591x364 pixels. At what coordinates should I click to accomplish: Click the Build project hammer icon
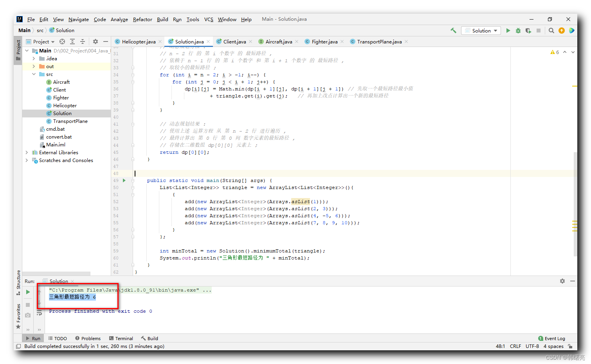pyautogui.click(x=453, y=31)
